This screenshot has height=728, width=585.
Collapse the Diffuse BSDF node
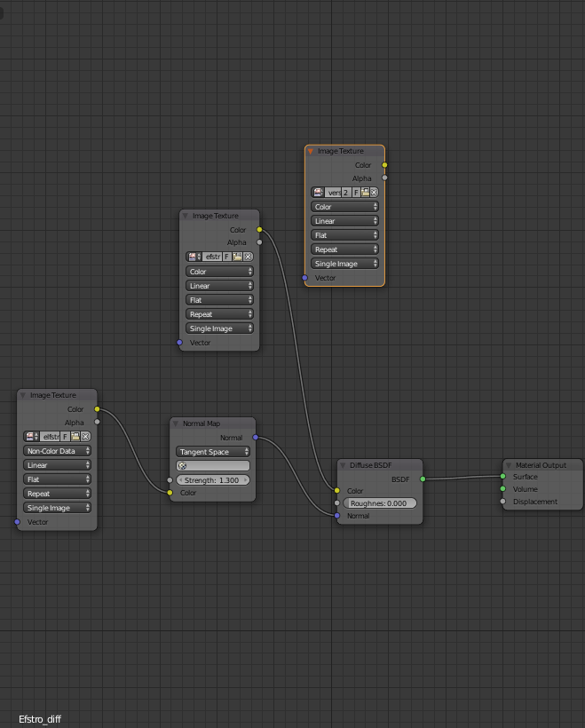342,465
